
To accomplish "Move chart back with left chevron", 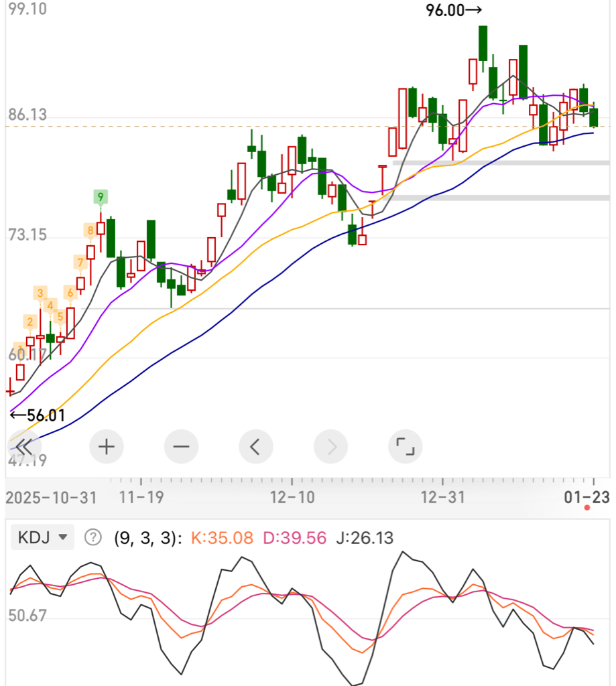I will 255,447.
